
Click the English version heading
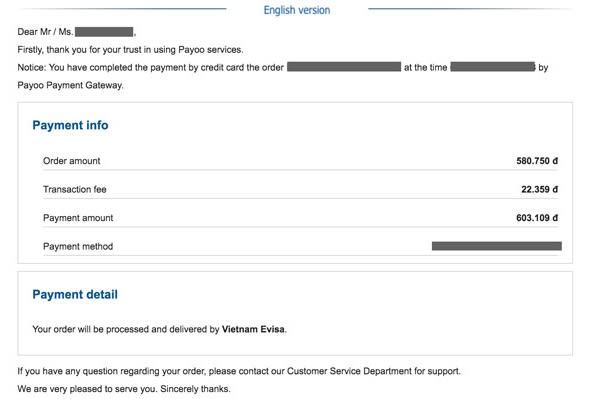297,10
